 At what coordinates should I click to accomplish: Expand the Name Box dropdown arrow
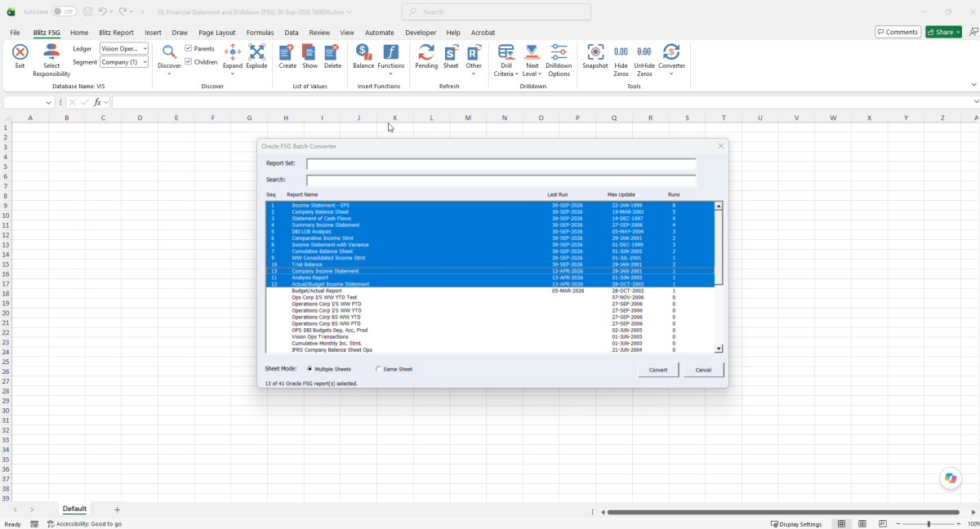pos(49,102)
